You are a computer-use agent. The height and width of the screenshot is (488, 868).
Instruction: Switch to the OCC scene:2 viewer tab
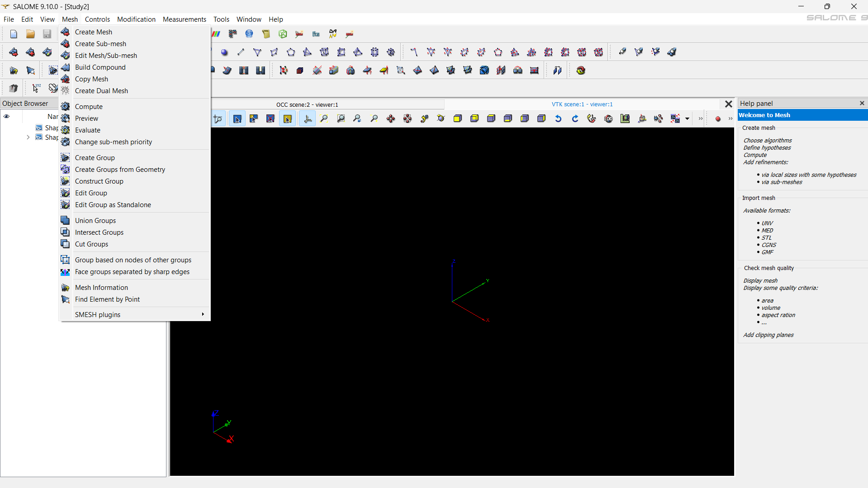tap(307, 104)
